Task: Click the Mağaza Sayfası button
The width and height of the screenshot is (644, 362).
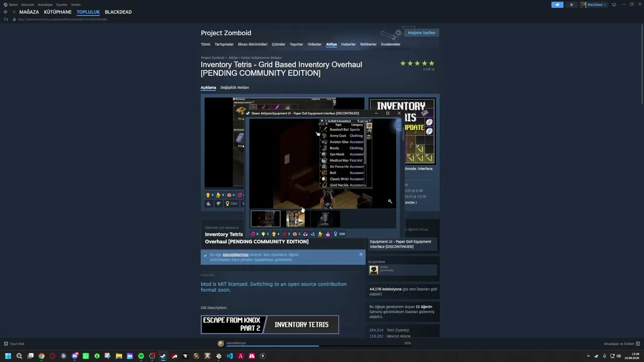Action: (x=421, y=33)
